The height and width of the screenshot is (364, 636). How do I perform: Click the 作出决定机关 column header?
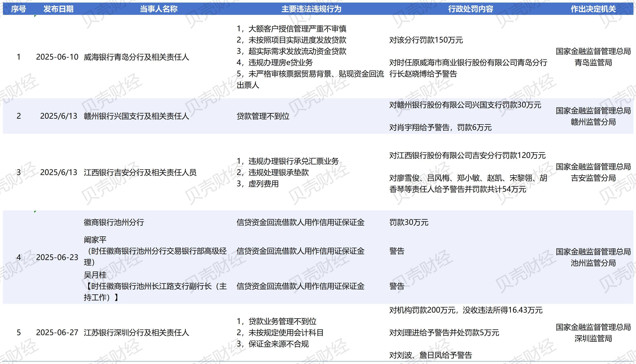click(x=593, y=9)
